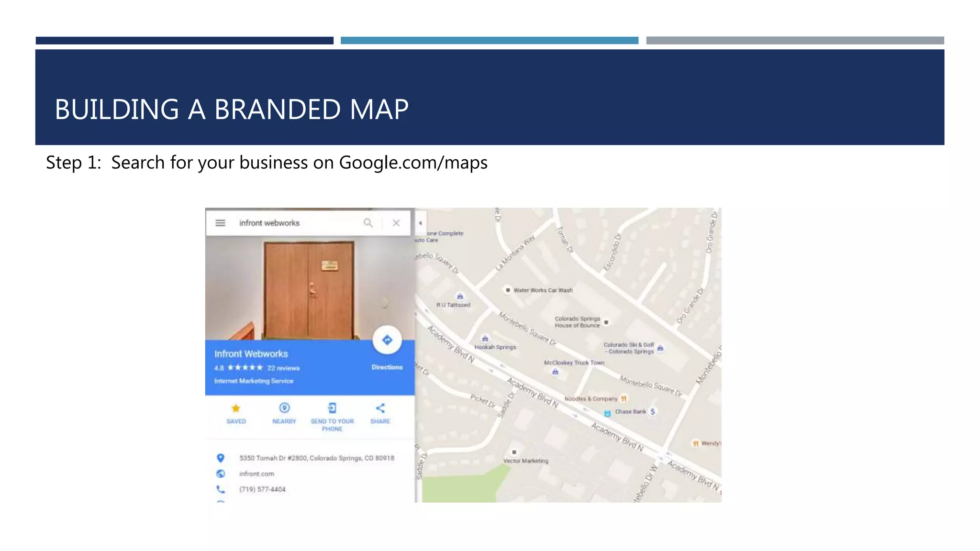
Task: Click the R U Tattooed map marker
Action: 460,296
